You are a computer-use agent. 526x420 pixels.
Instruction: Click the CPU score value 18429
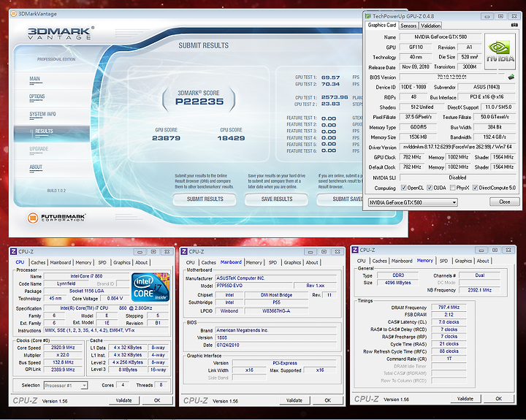click(231, 138)
